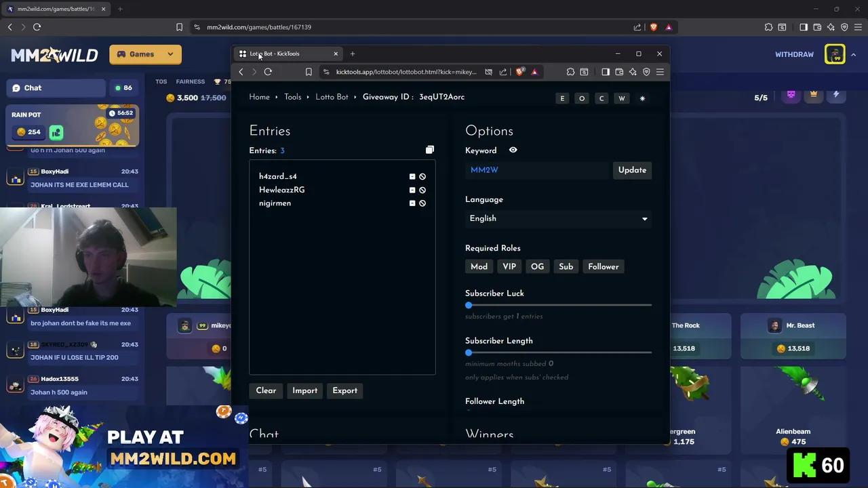Enable the Follower required role
The width and height of the screenshot is (868, 488).
click(603, 267)
